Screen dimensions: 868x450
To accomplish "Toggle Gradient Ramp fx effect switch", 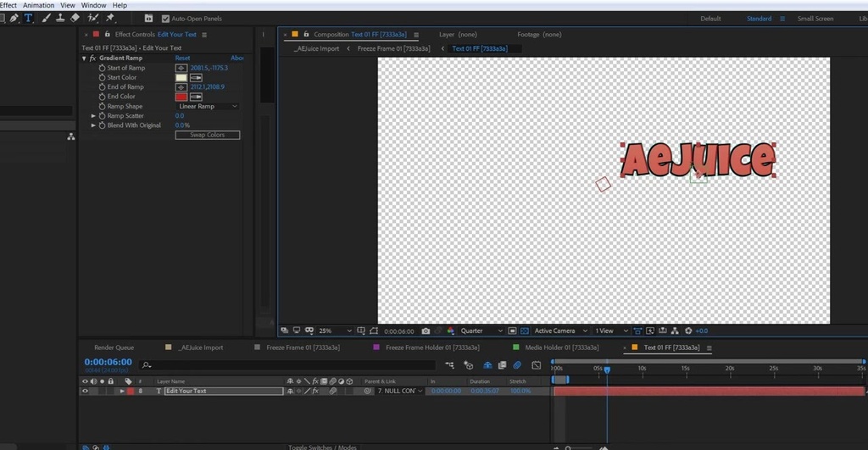I will (93, 58).
